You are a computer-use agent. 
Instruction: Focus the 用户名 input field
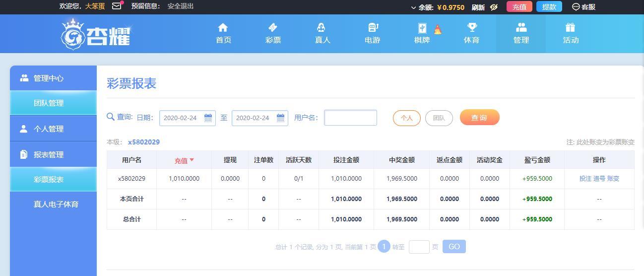coord(350,118)
